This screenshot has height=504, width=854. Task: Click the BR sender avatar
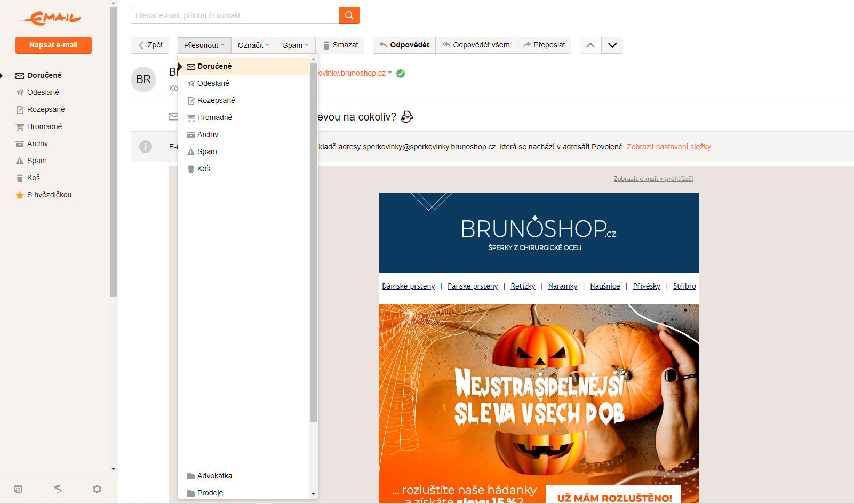pyautogui.click(x=143, y=79)
